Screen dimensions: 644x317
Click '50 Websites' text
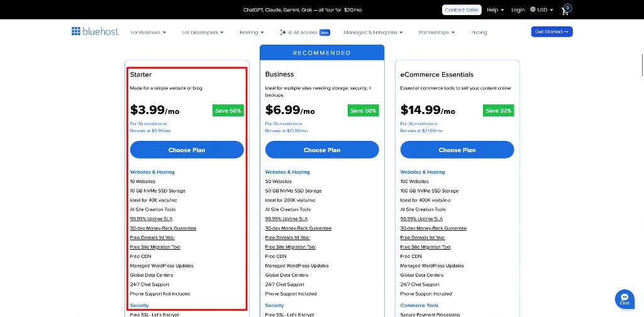[x=278, y=182]
